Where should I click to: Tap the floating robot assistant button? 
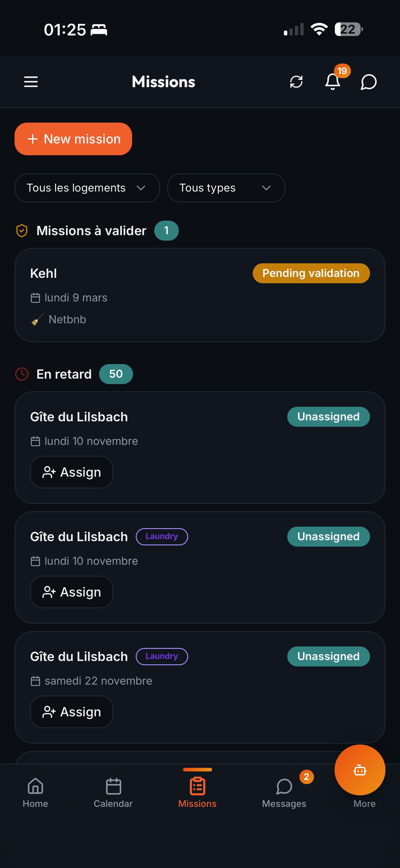[359, 770]
